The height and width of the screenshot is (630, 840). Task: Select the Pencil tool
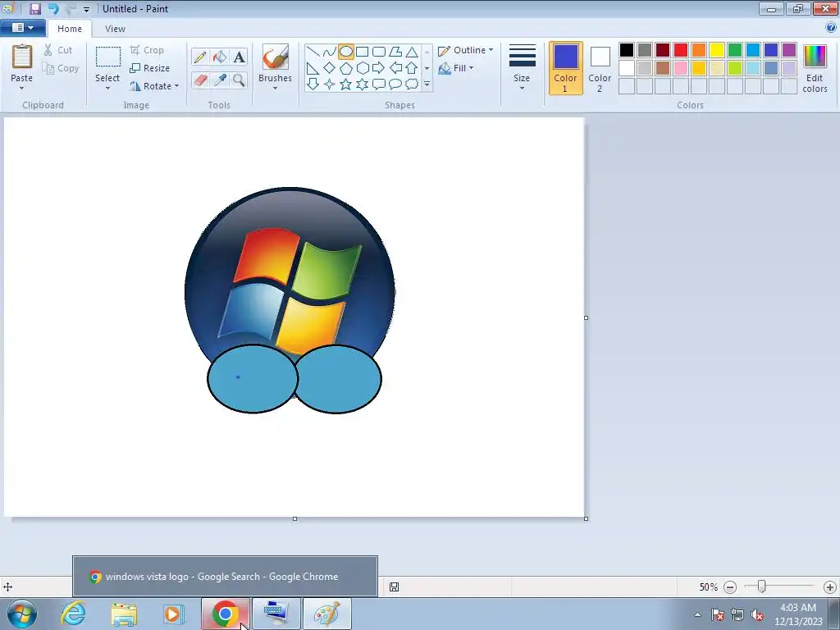click(200, 57)
